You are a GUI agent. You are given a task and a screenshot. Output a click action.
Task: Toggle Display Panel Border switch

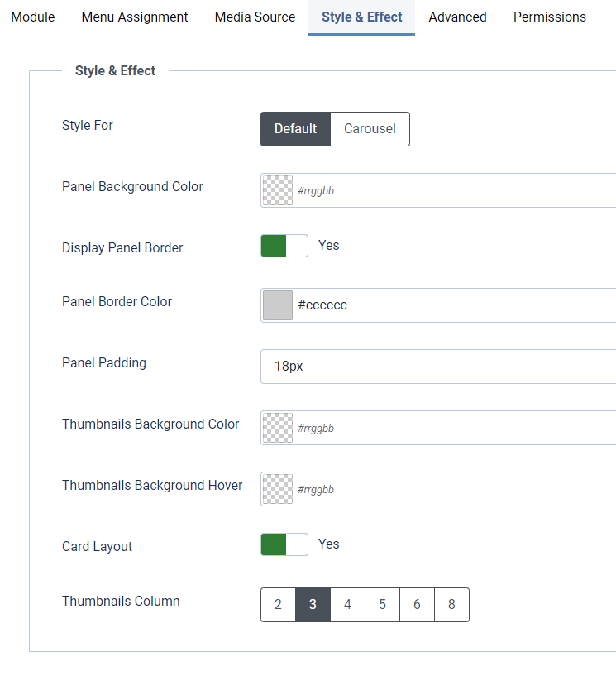coord(284,246)
